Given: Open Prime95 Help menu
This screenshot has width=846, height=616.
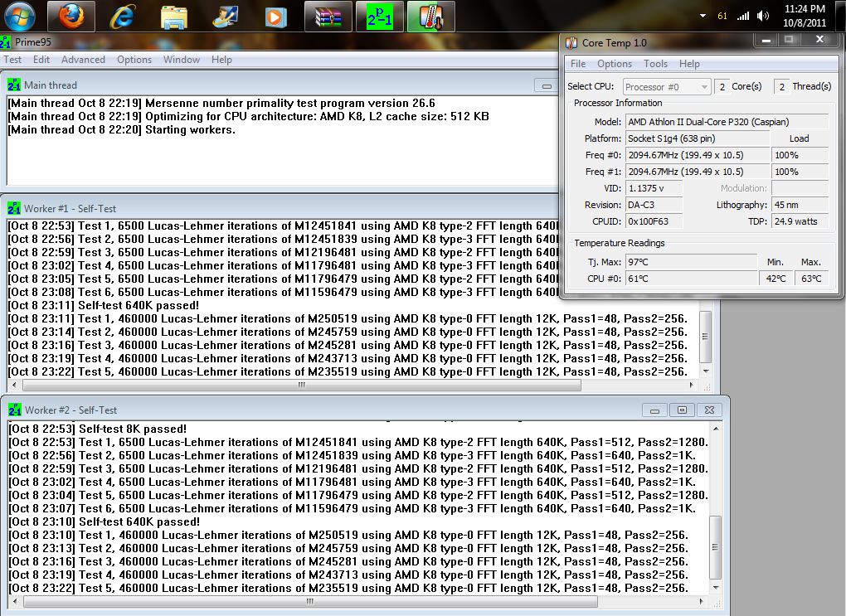Looking at the screenshot, I should (x=221, y=60).
